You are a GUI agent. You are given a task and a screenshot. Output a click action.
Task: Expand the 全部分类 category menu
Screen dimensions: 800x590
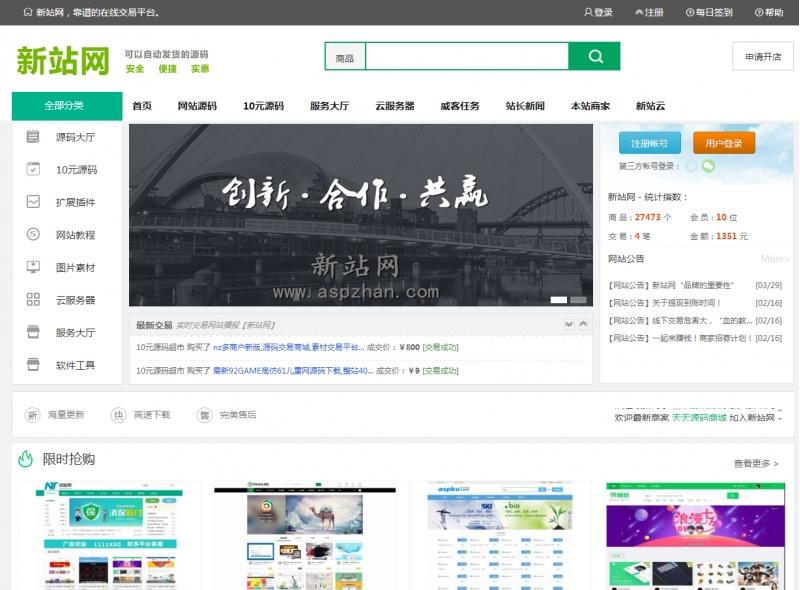click(x=67, y=106)
